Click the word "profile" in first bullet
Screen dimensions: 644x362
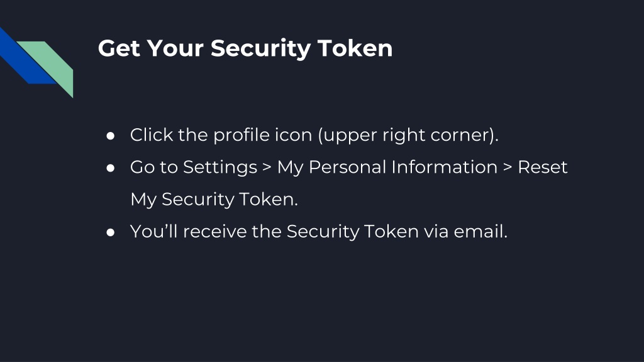[x=241, y=136]
